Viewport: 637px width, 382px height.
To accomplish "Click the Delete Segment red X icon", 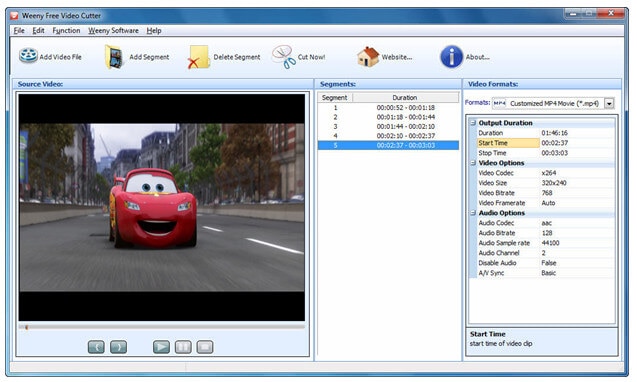I will click(x=198, y=57).
